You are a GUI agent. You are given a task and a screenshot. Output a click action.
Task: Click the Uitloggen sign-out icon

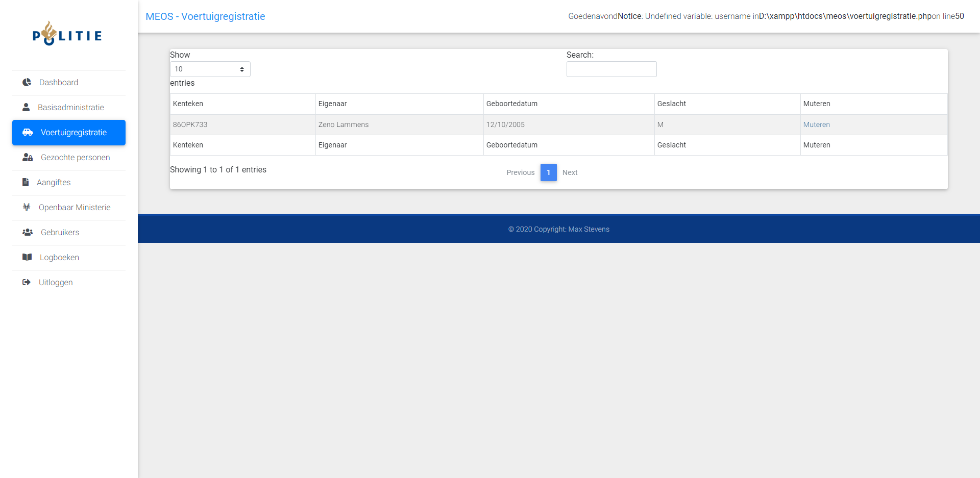(x=27, y=282)
